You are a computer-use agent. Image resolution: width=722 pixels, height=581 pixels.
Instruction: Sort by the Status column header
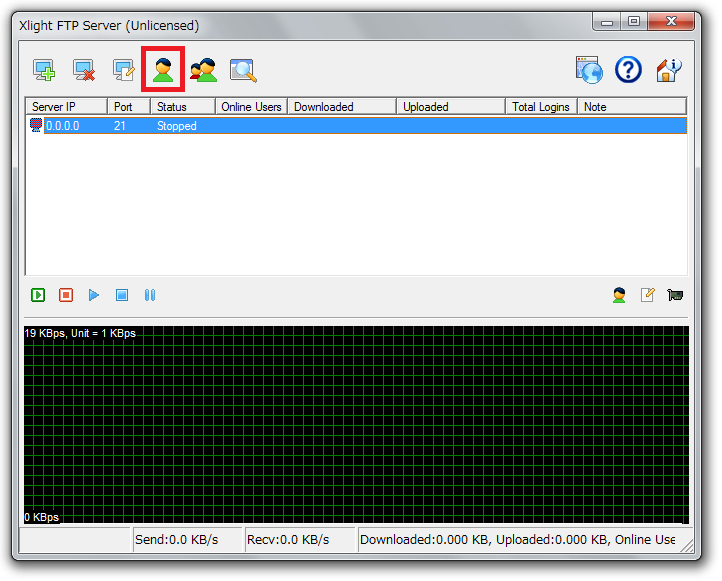183,107
